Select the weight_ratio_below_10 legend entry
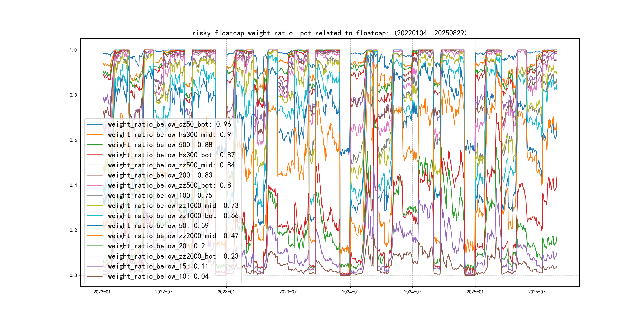 158,276
